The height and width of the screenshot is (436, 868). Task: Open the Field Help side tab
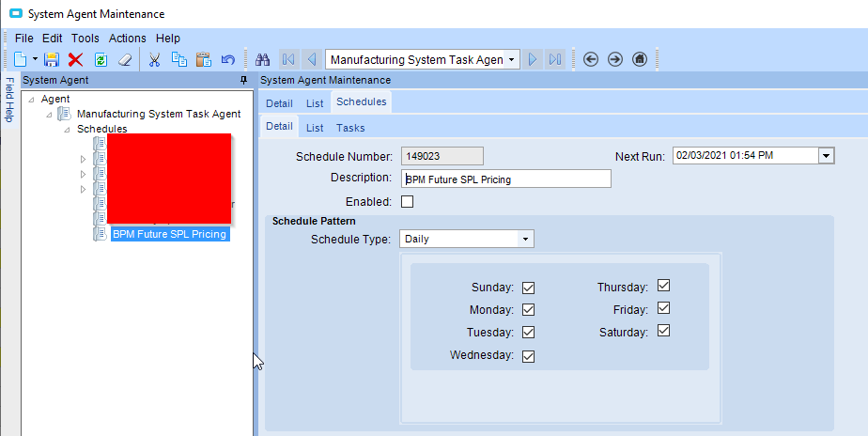click(9, 101)
